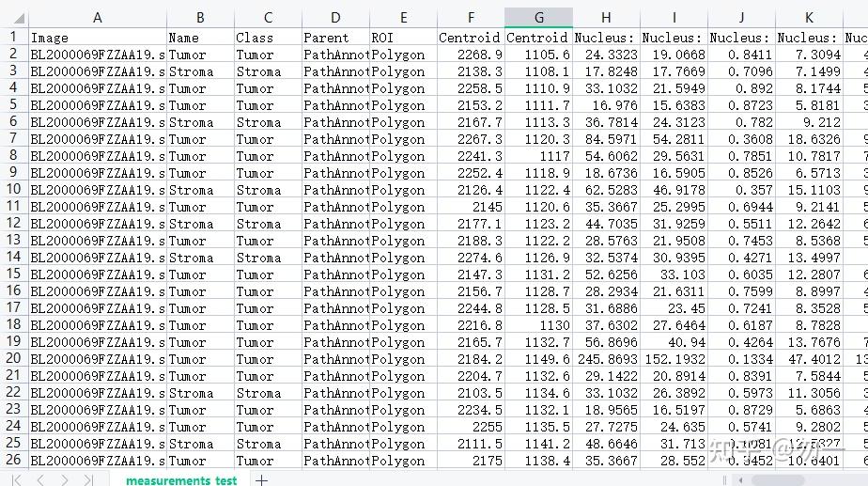Select the cell with value 1128.7

coord(538,290)
